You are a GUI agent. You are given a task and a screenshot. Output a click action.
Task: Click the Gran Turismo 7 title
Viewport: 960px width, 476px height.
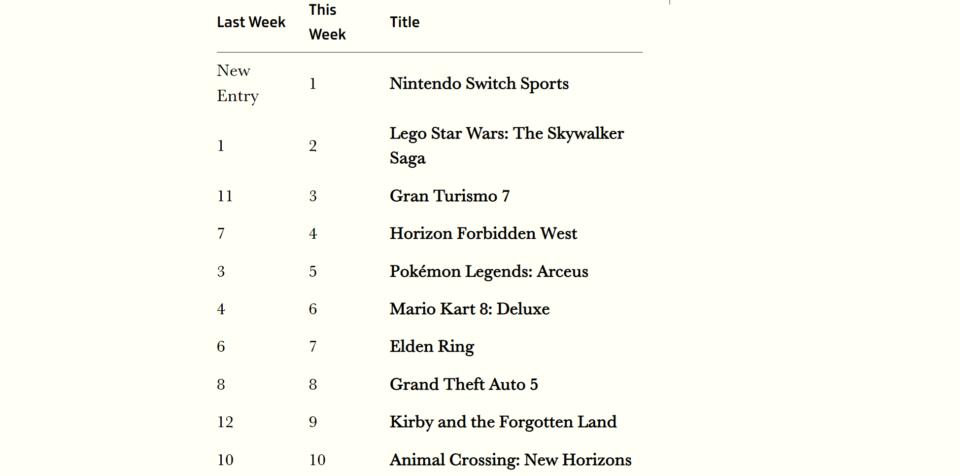(449, 196)
